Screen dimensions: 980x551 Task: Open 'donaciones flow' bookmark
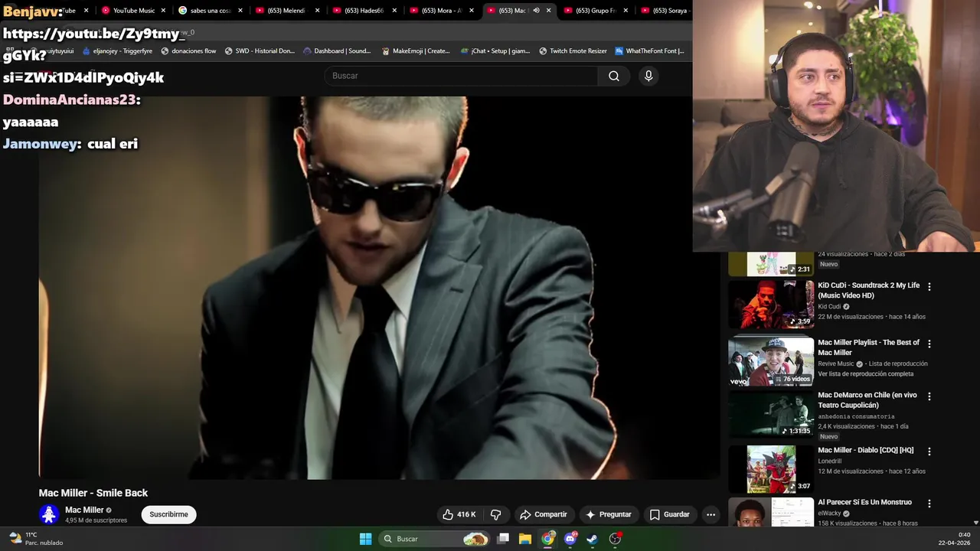coord(188,51)
